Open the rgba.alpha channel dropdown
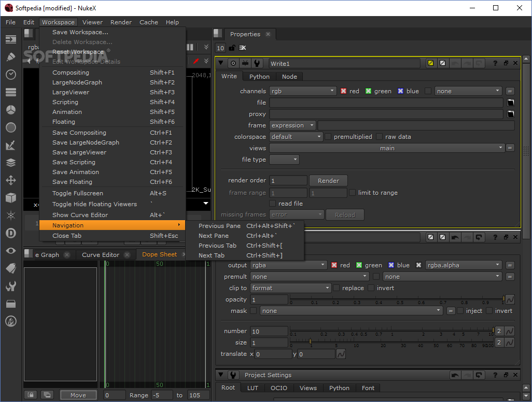The height and width of the screenshot is (402, 532). pyautogui.click(x=464, y=265)
